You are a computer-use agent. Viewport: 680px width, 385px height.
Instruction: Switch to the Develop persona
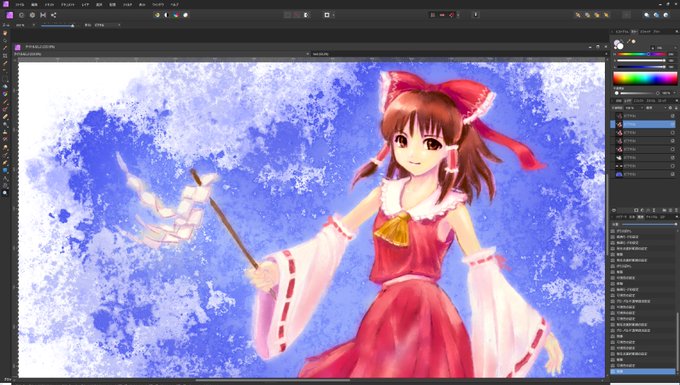pos(32,15)
